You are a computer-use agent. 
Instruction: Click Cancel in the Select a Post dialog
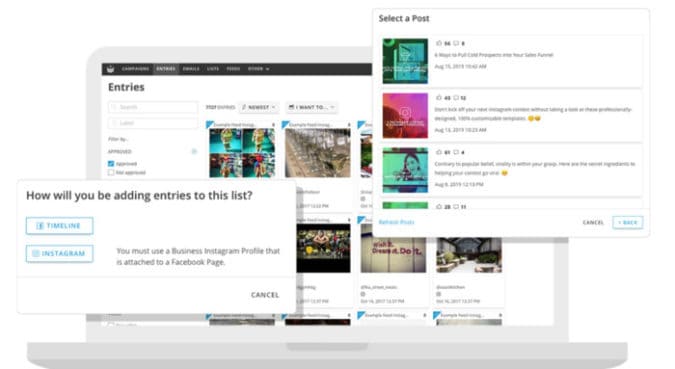click(x=593, y=222)
